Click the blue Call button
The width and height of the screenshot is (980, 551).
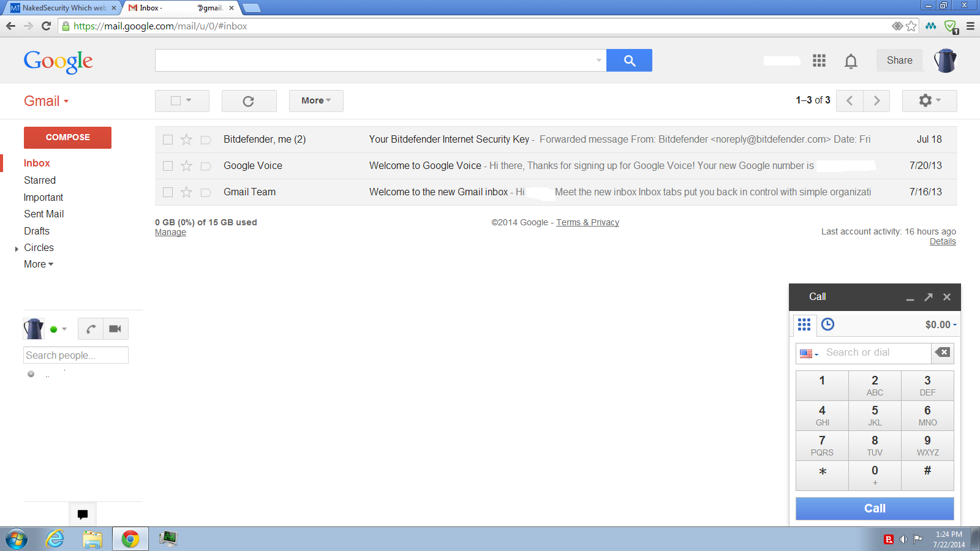(x=875, y=509)
